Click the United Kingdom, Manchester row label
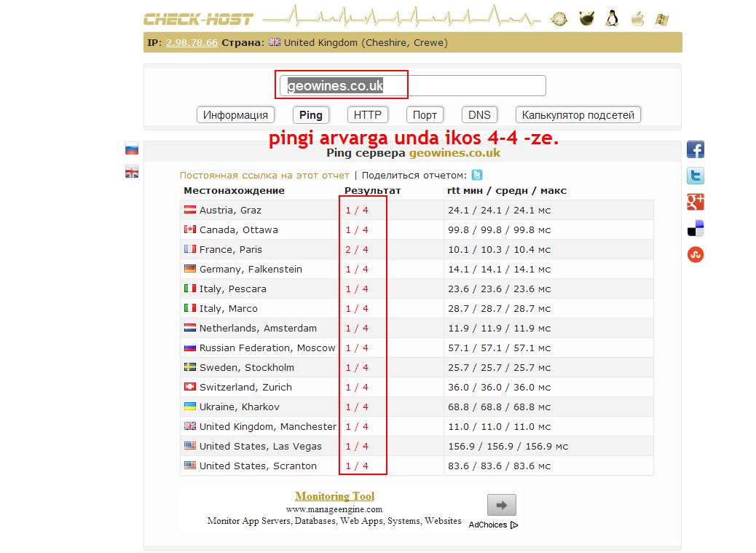 click(268, 427)
